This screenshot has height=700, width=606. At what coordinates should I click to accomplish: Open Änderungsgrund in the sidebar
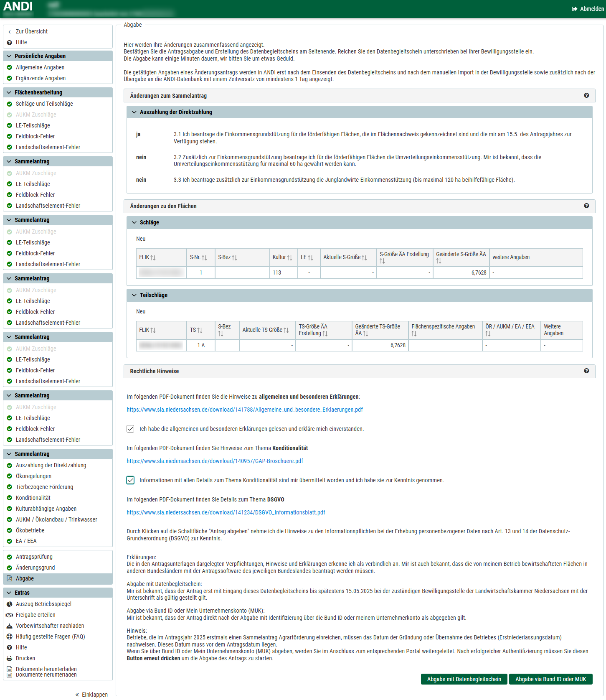point(35,568)
